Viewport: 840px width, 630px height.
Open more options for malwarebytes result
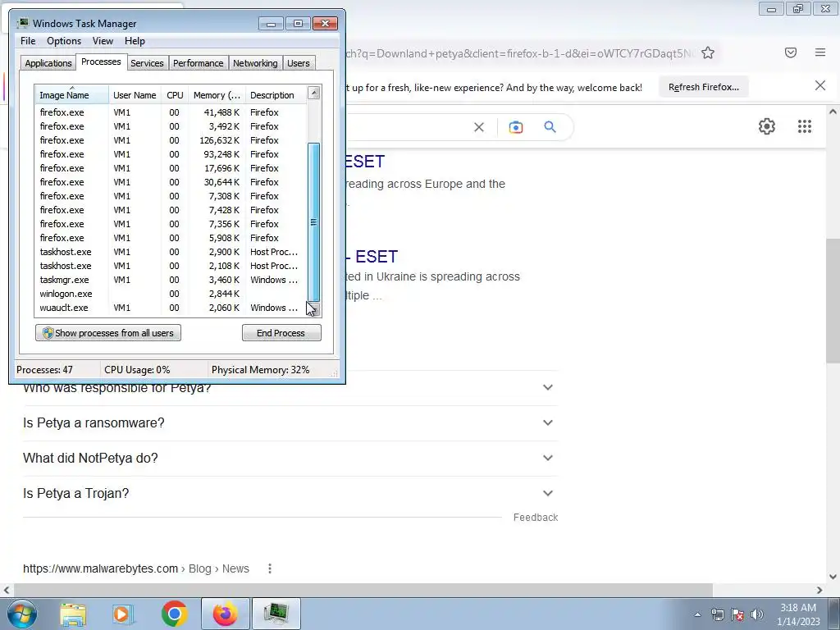point(270,568)
